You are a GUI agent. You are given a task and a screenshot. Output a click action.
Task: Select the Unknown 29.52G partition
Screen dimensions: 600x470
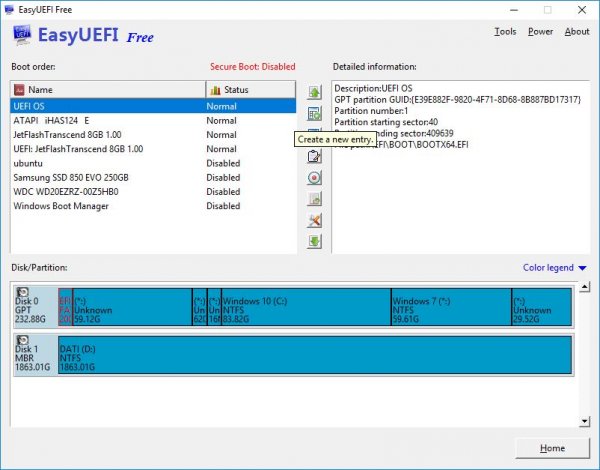(542, 307)
